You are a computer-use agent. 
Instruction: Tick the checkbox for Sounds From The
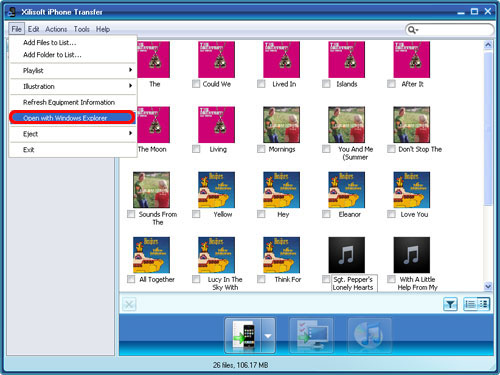[131, 214]
